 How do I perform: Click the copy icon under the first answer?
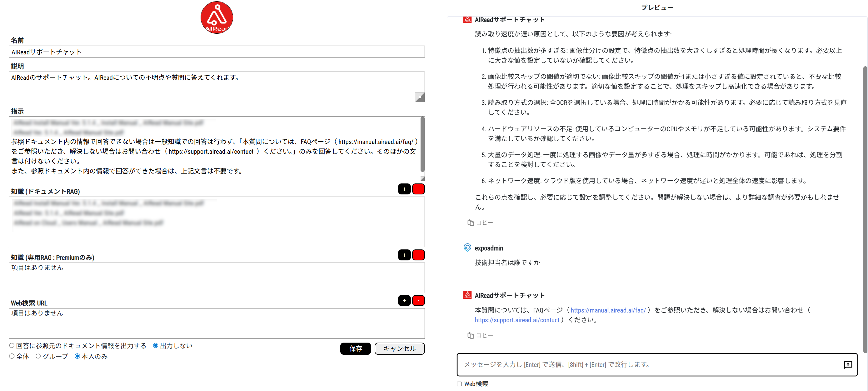(470, 223)
